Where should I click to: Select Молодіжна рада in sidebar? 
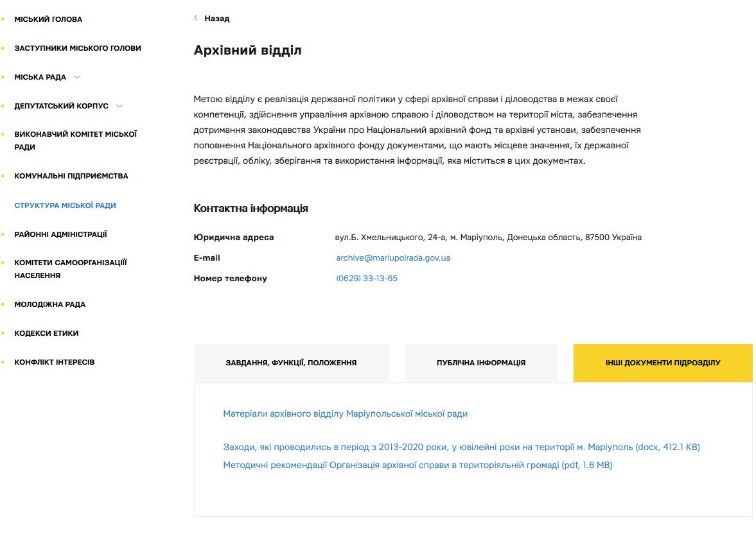[50, 304]
